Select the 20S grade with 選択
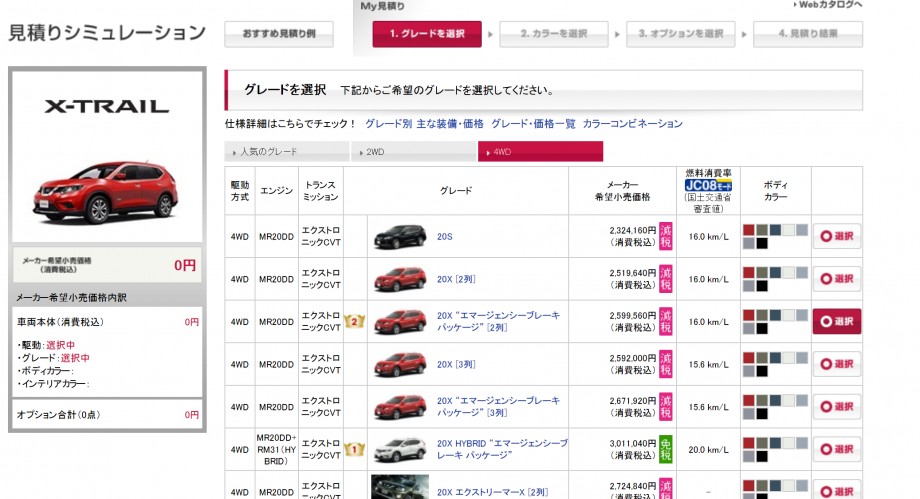The width and height of the screenshot is (920, 499). [x=837, y=236]
